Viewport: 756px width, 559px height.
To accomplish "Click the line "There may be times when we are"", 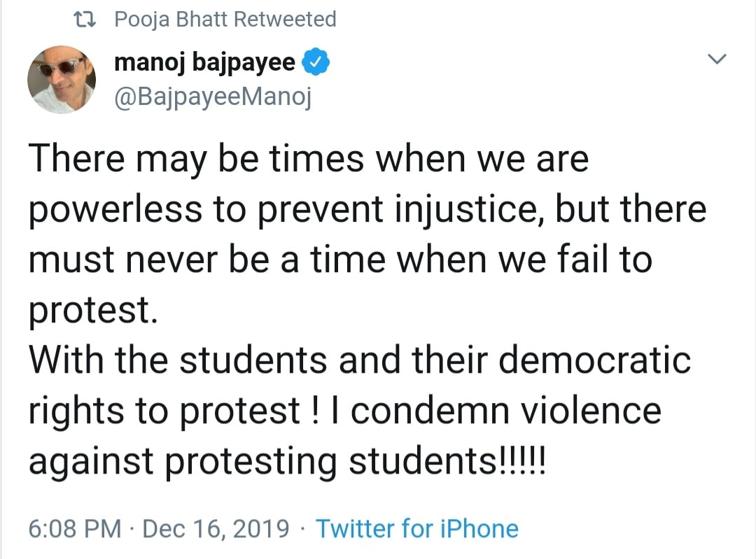I will [308, 160].
